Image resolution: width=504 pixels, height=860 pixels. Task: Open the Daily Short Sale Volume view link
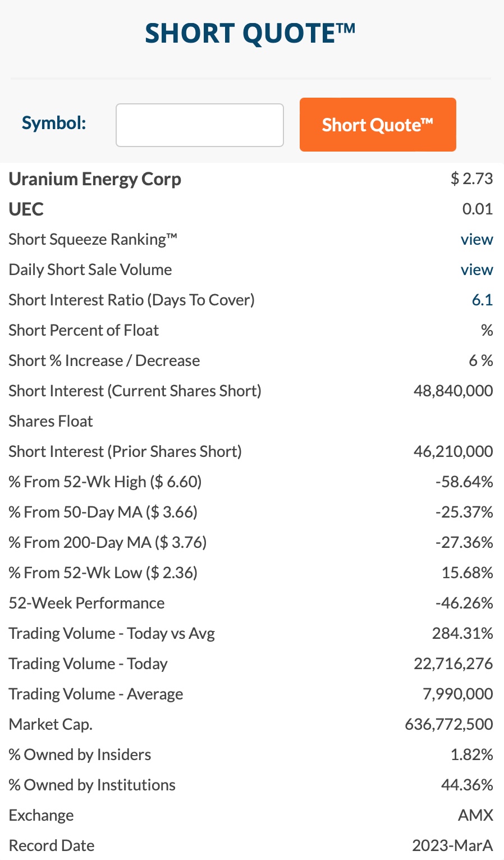pos(476,270)
